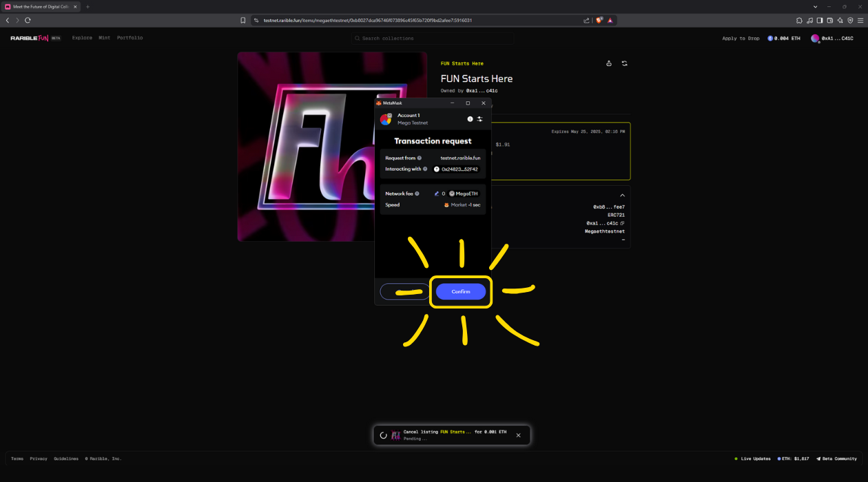Click the Market ~1 sec speed value
The width and height of the screenshot is (868, 482).
(466, 205)
